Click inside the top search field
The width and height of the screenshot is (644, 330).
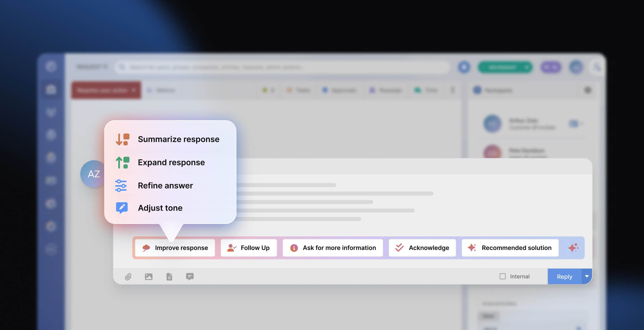(x=282, y=67)
